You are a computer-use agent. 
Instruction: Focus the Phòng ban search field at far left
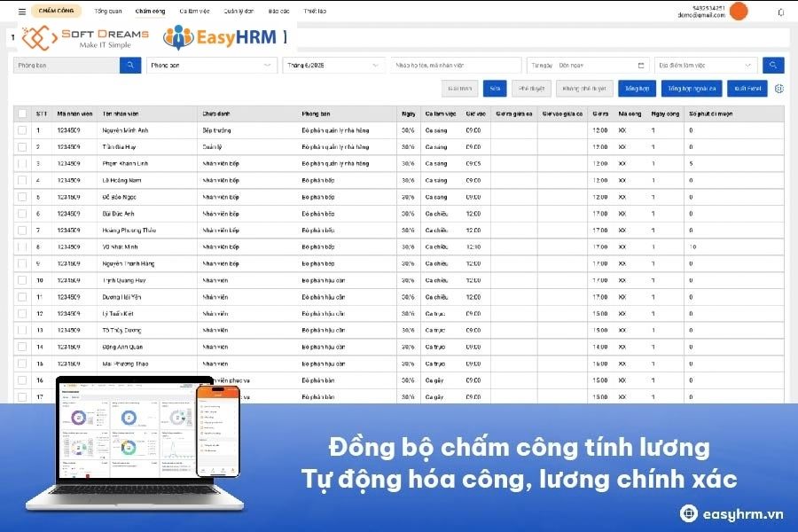coord(66,65)
